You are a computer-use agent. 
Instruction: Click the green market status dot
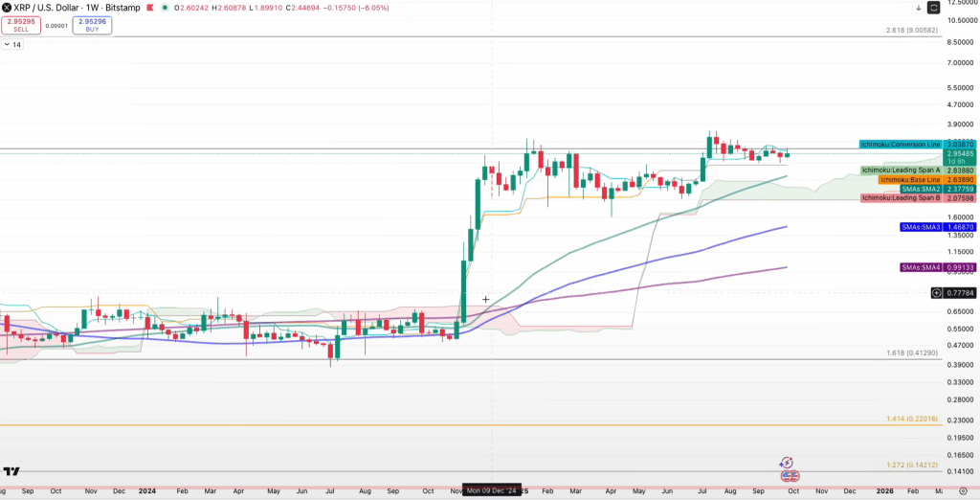click(x=166, y=7)
